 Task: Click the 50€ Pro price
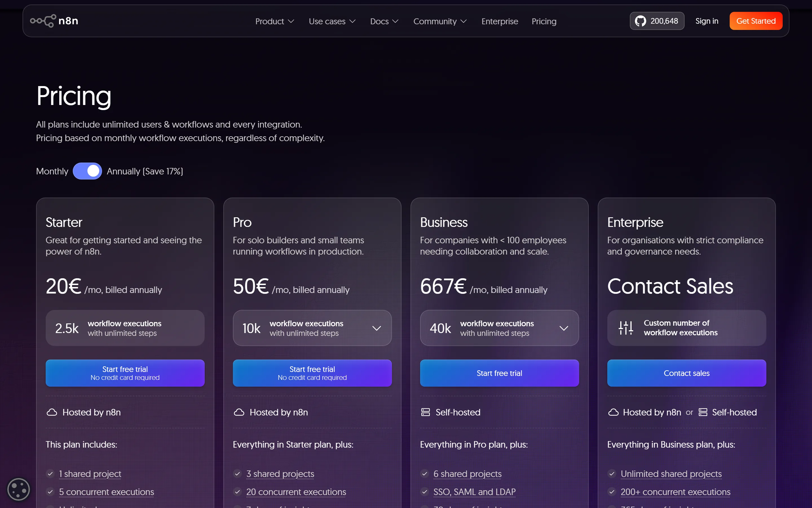point(251,286)
